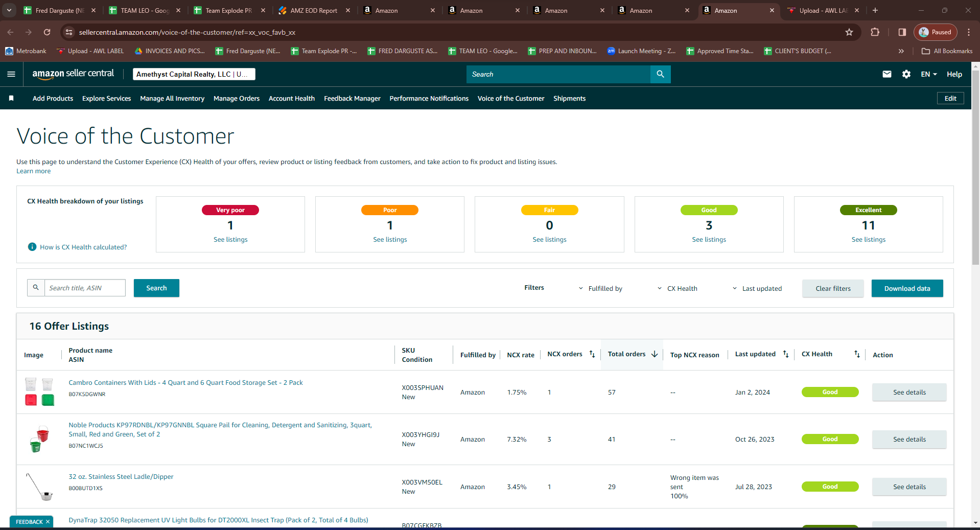Open the Seller Central hamburger menu
Image resolution: width=980 pixels, height=530 pixels.
coord(11,74)
